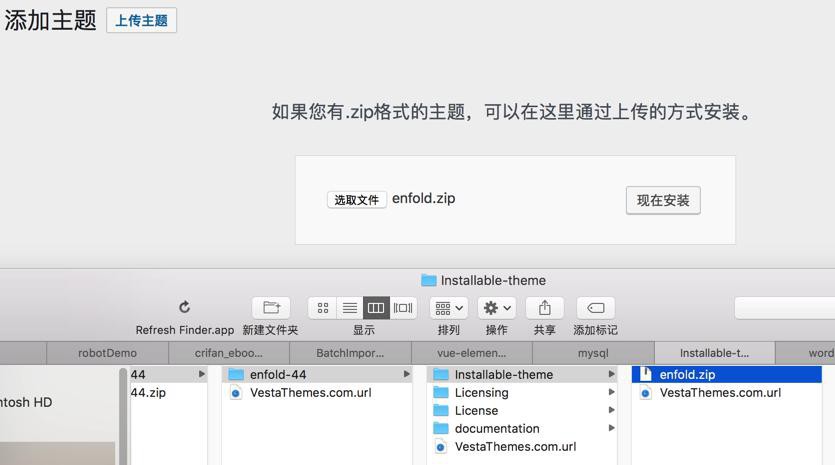Viewport: 835px width, 465px height.
Task: Select VestaThemes.com.url in enfold-44 column
Action: coord(310,393)
